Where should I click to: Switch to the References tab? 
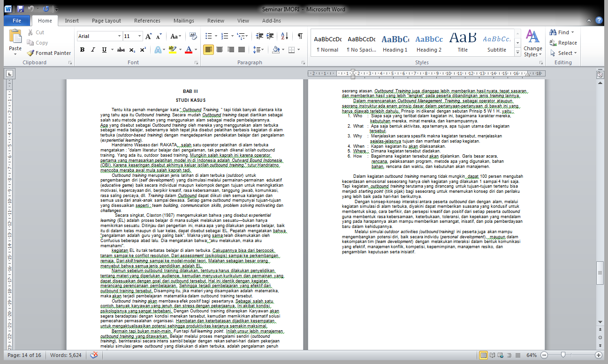click(x=147, y=21)
